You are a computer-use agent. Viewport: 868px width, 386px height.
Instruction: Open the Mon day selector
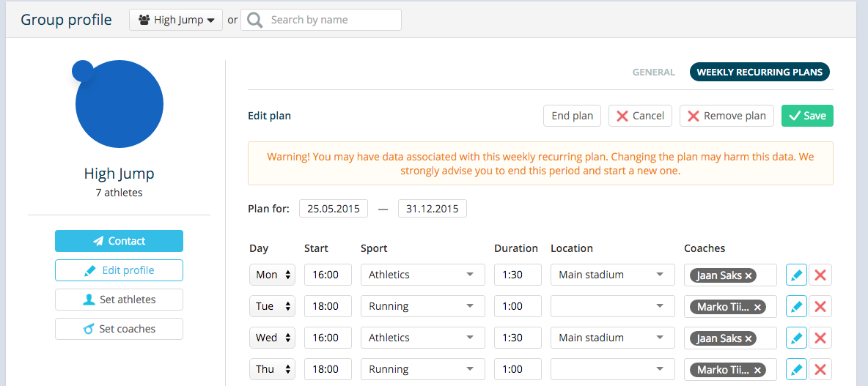273,275
